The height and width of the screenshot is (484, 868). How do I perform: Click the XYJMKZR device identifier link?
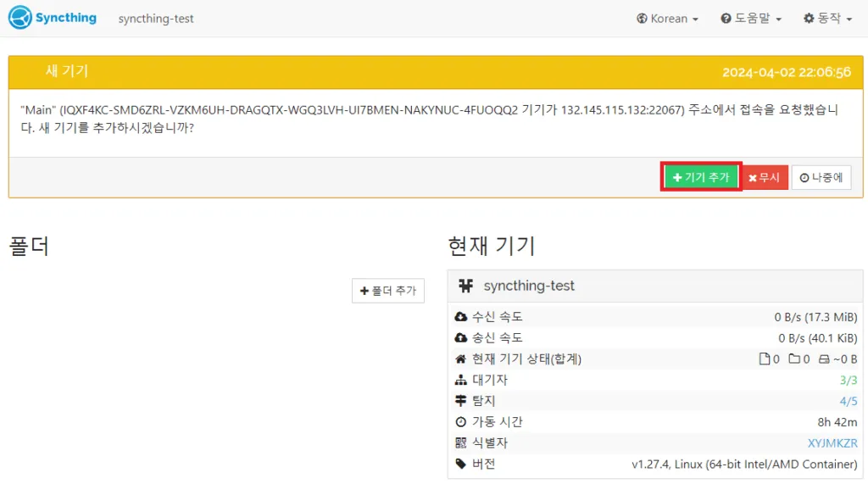(x=832, y=443)
